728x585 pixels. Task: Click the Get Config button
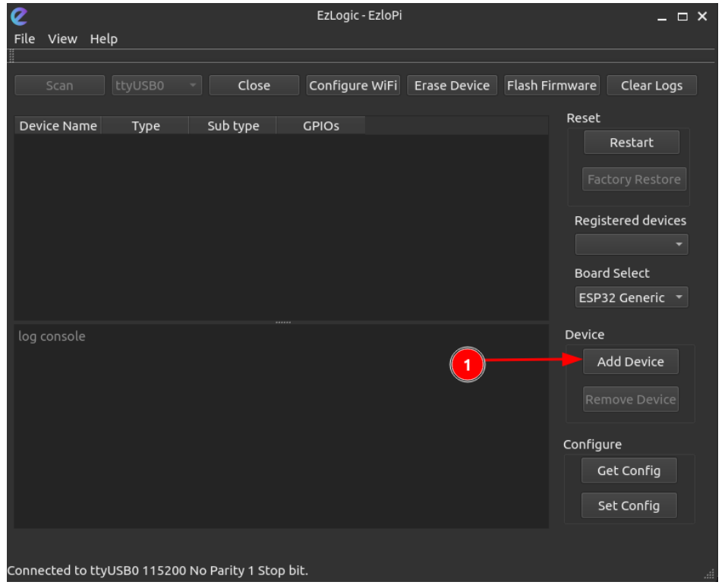[x=629, y=470]
